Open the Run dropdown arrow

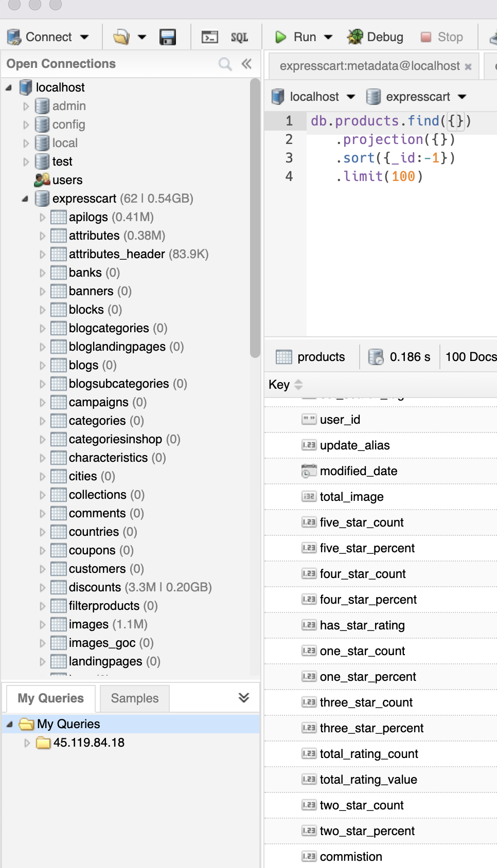328,37
